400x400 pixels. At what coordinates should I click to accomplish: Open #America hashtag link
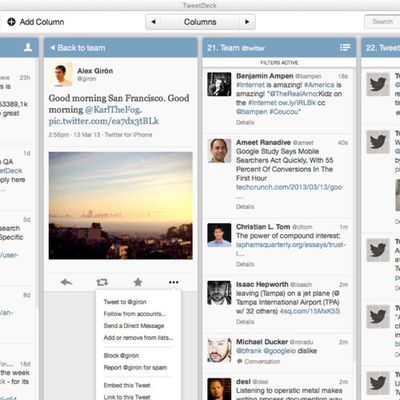(319, 85)
